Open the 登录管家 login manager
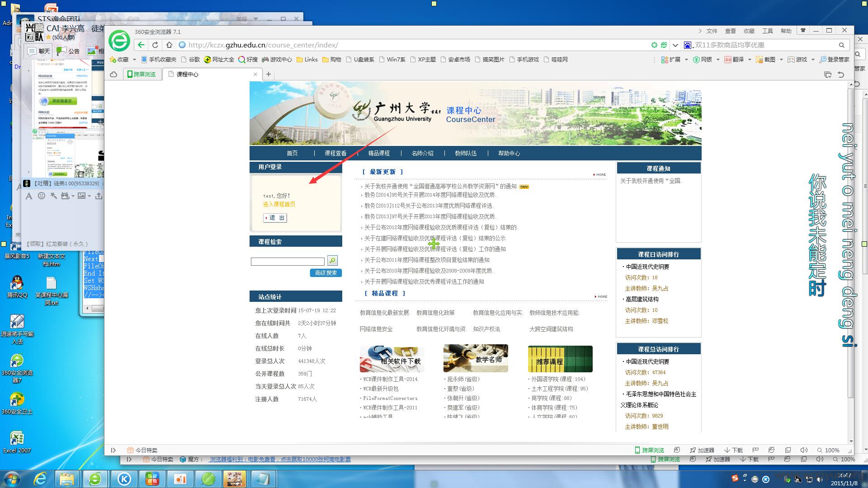 click(x=835, y=60)
